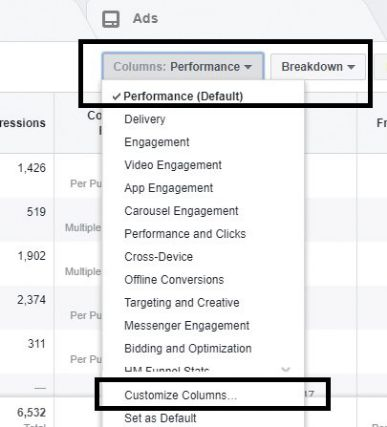Choose Performance and Clicks preset
Screen dimensions: 387x427
click(185, 234)
